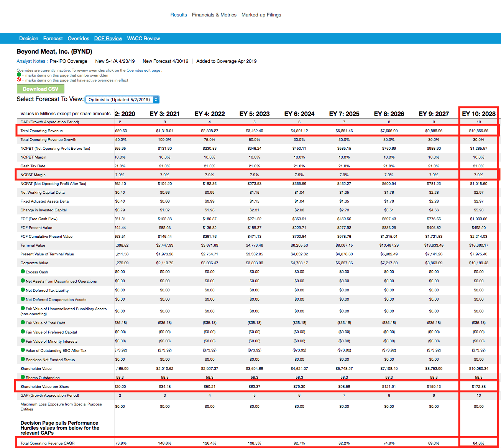
Task: Click the New S-1/A 4/23/19 note
Action: [x=115, y=61]
